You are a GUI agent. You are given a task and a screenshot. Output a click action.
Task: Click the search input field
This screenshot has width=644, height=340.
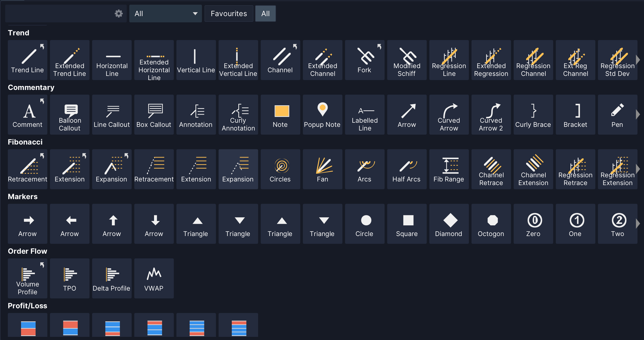point(57,13)
